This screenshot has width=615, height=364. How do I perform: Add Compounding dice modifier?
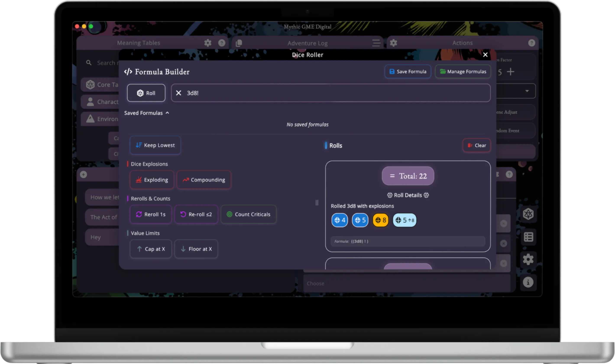coord(204,180)
